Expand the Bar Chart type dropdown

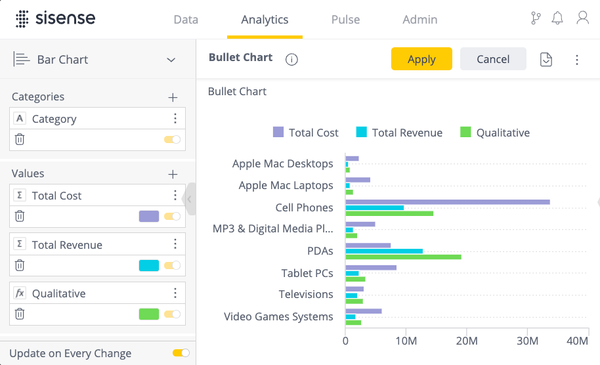coord(171,60)
